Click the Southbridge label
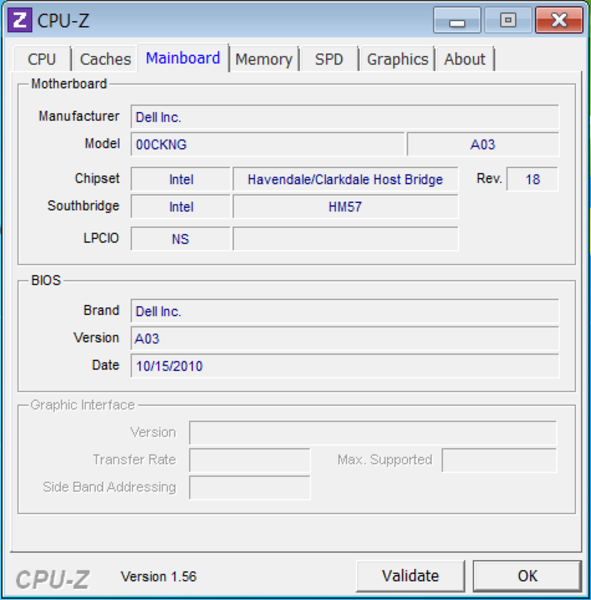Screen dimensions: 591x600 [x=83, y=206]
